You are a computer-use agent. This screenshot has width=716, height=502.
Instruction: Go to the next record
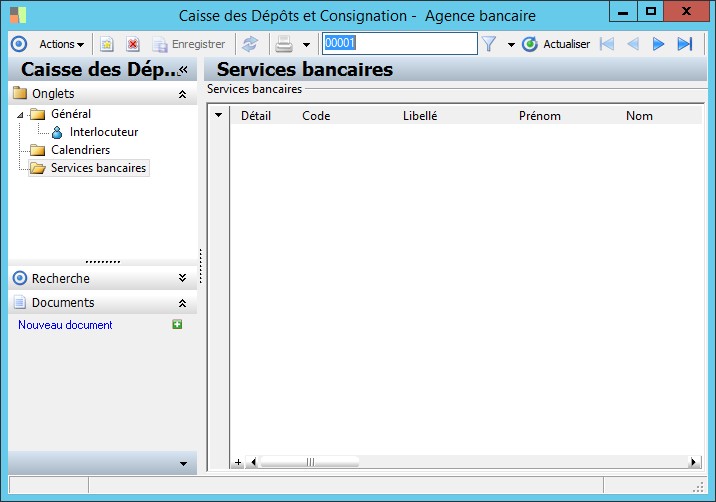point(658,44)
